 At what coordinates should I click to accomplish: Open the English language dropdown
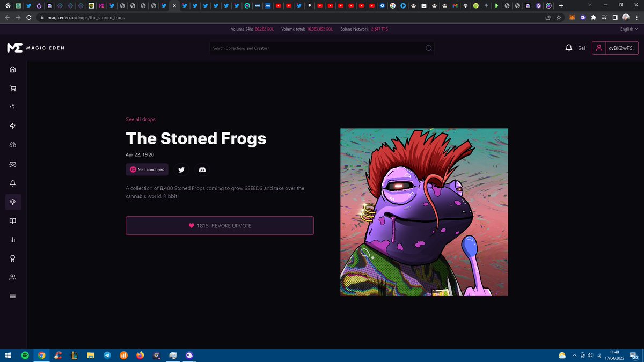pyautogui.click(x=628, y=29)
